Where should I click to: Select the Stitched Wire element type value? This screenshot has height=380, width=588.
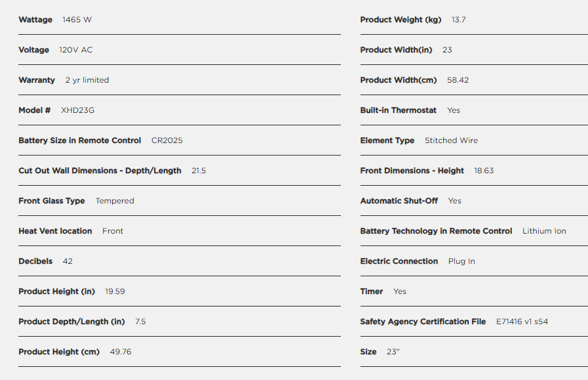(x=451, y=140)
